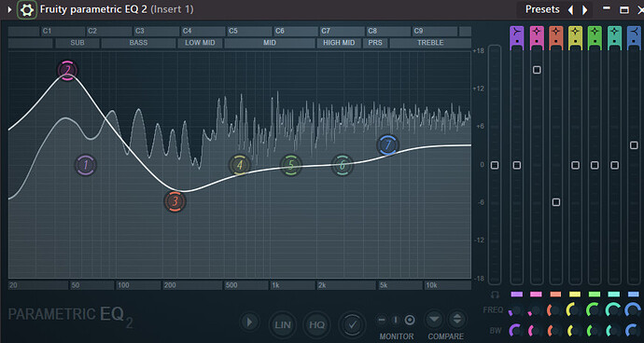Viewport: 644px width, 343px height.
Task: Select band 7 token on the EQ graph
Action: tap(387, 144)
